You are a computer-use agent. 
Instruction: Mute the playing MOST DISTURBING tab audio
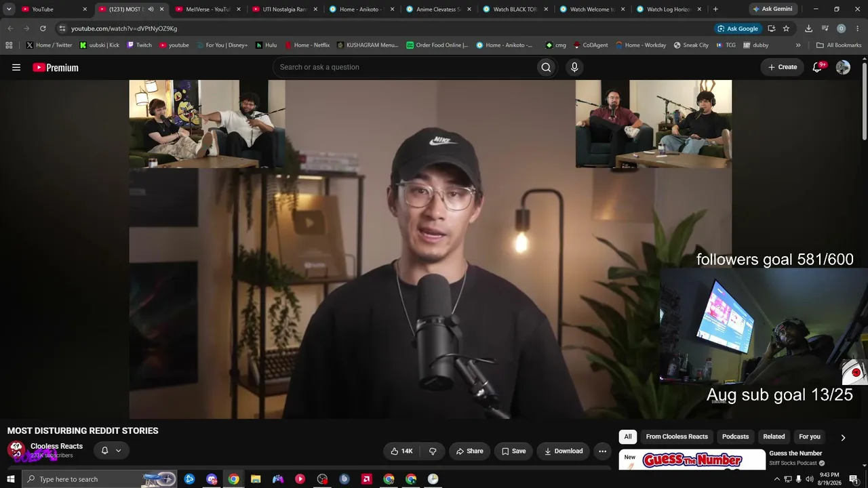(x=151, y=9)
